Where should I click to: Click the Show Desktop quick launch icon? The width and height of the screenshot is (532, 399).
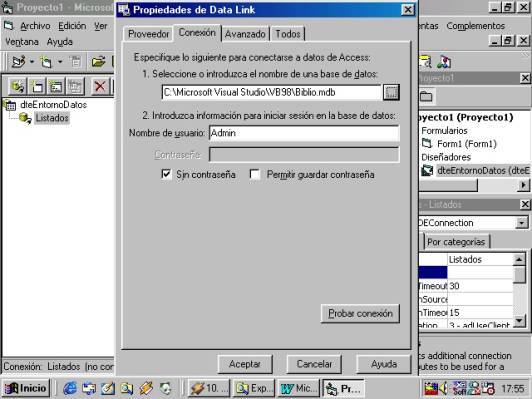point(108,388)
